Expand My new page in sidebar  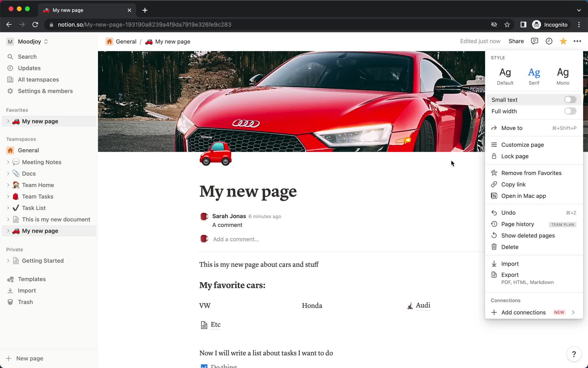click(9, 231)
